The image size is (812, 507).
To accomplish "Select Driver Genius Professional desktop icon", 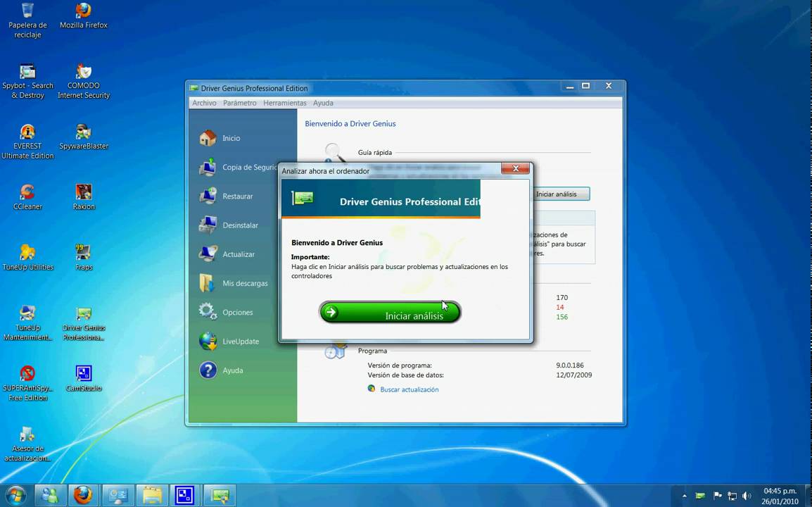I will point(83,323).
